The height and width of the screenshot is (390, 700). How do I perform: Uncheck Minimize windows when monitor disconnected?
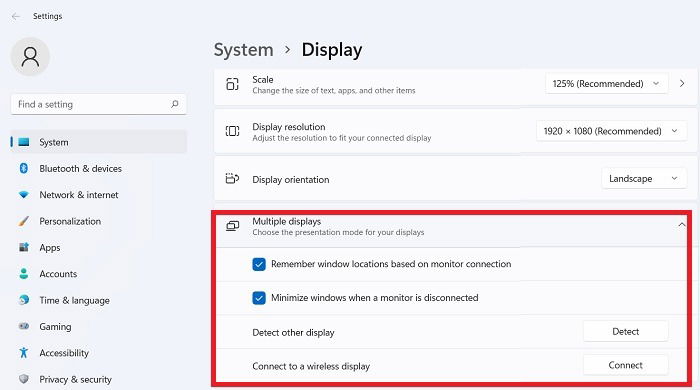pos(259,298)
